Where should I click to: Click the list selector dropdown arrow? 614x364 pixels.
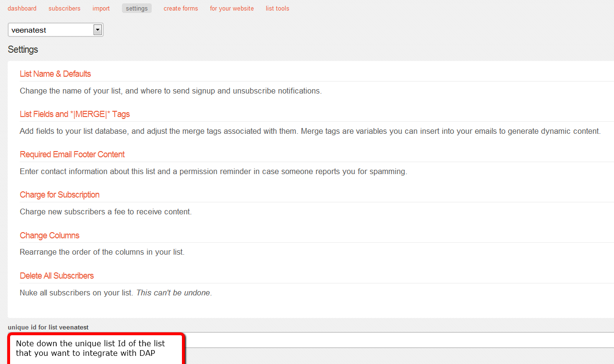97,30
